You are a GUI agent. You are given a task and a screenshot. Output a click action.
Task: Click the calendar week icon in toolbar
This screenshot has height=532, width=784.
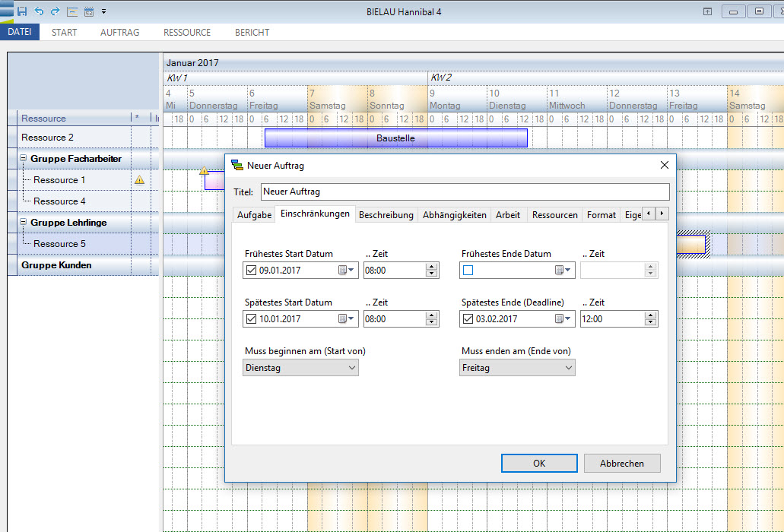pos(89,11)
